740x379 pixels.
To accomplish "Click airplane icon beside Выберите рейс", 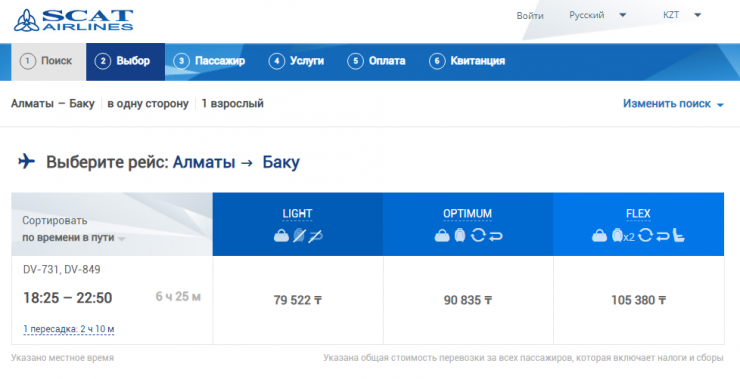I will tap(26, 161).
